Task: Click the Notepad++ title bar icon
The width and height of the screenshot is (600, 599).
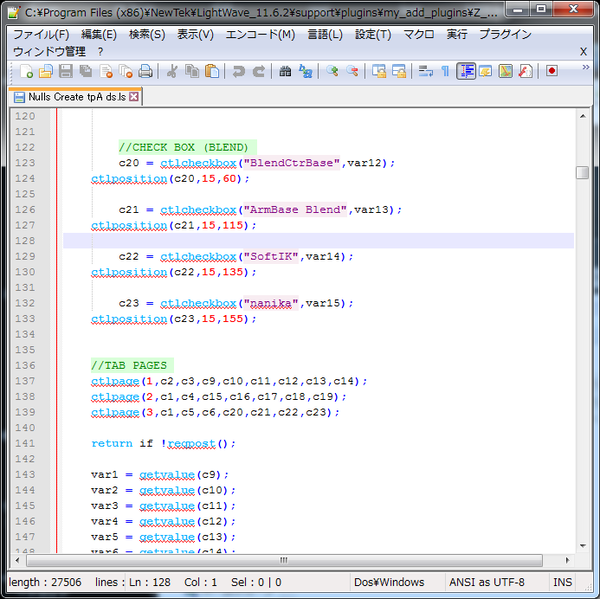Action: point(14,12)
